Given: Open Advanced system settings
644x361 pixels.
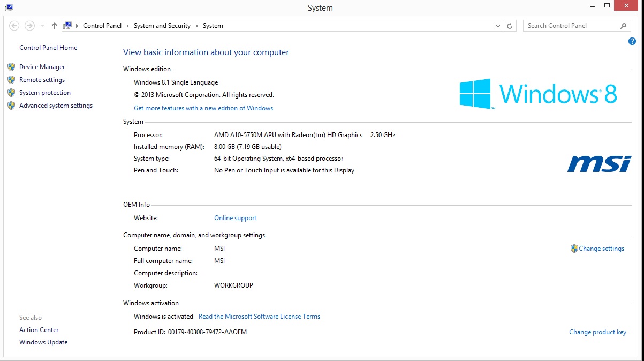Looking at the screenshot, I should pos(56,106).
